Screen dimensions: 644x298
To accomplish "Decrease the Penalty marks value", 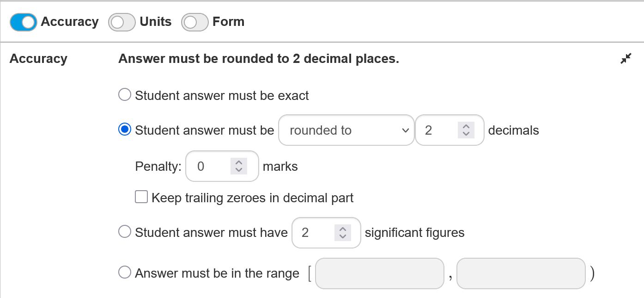I will pyautogui.click(x=238, y=170).
